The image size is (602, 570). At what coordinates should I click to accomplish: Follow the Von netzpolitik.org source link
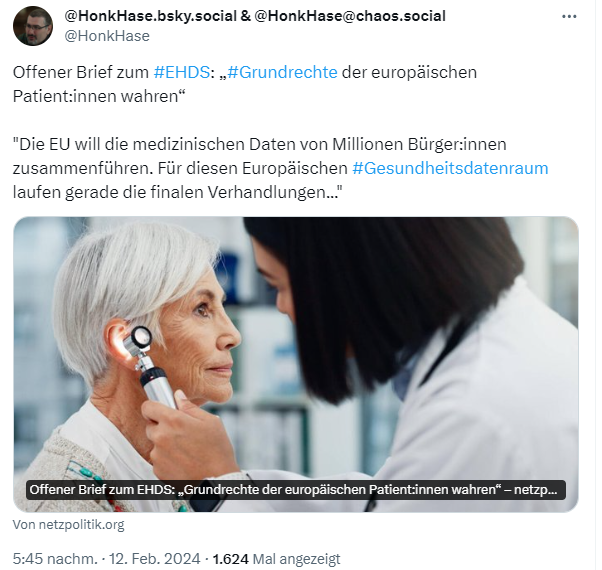click(x=69, y=524)
